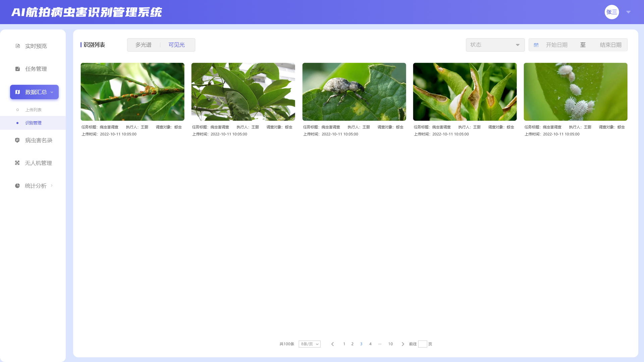The image size is (644, 362).
Task: Click the 共100条 total count text
Action: point(287,344)
